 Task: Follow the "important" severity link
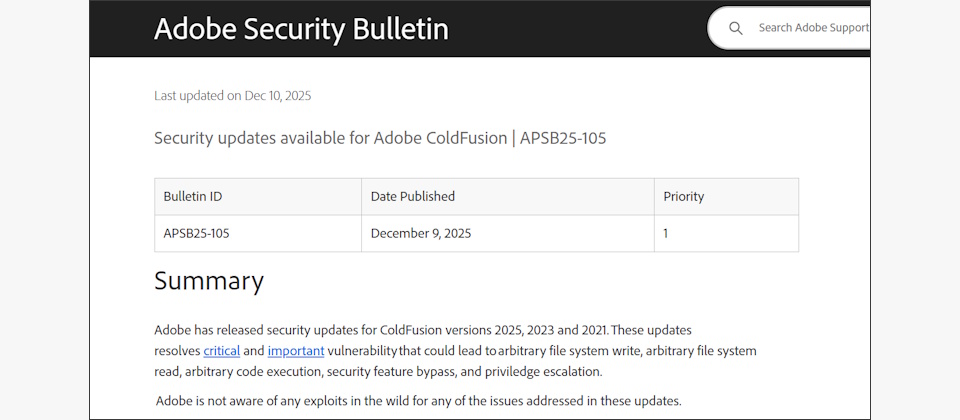pyautogui.click(x=296, y=351)
